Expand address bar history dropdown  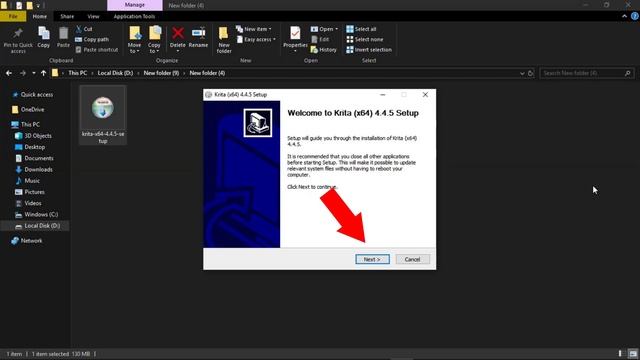[x=522, y=73]
